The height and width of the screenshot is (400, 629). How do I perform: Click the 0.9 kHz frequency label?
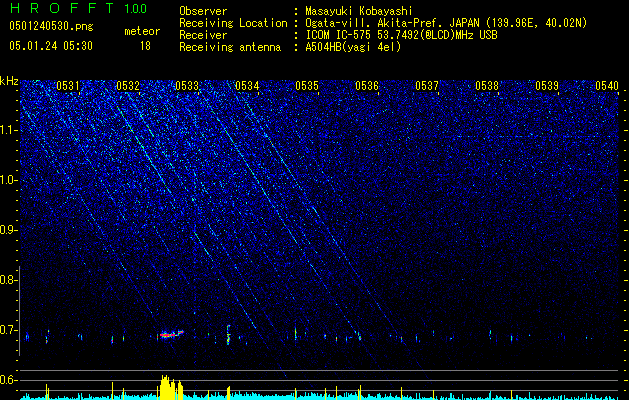[8, 230]
